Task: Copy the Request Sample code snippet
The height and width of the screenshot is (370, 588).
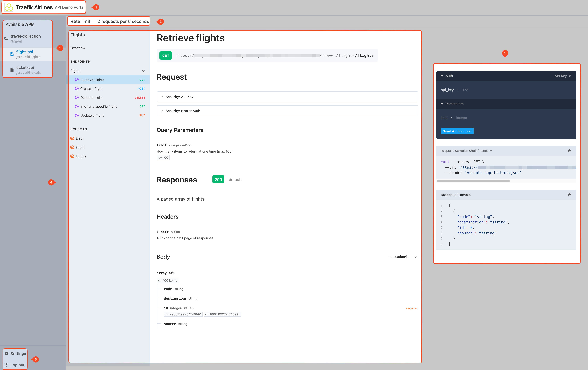Action: pyautogui.click(x=569, y=150)
